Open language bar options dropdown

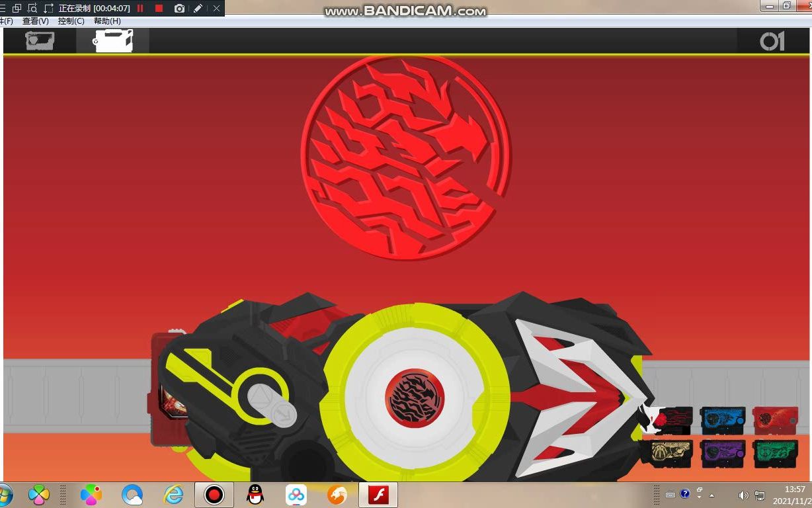click(x=699, y=496)
